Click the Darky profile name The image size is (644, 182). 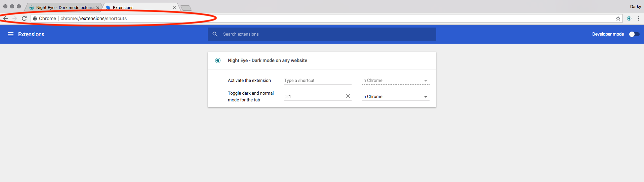[635, 7]
